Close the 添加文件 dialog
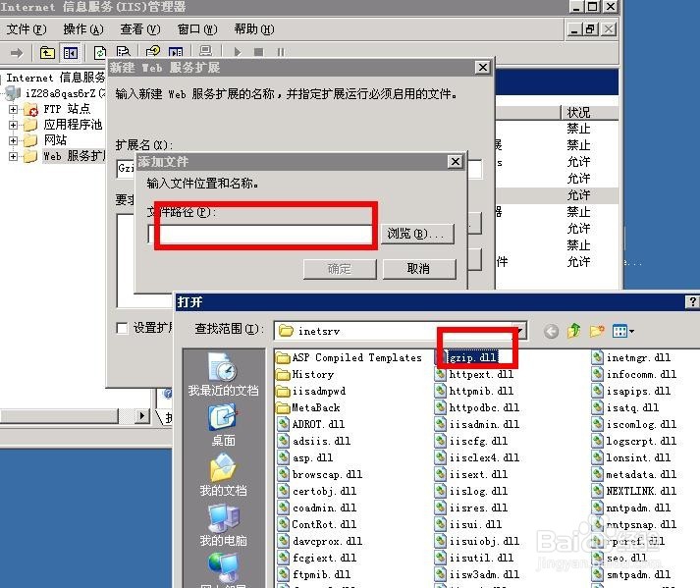This screenshot has height=588, width=700. pos(455,162)
